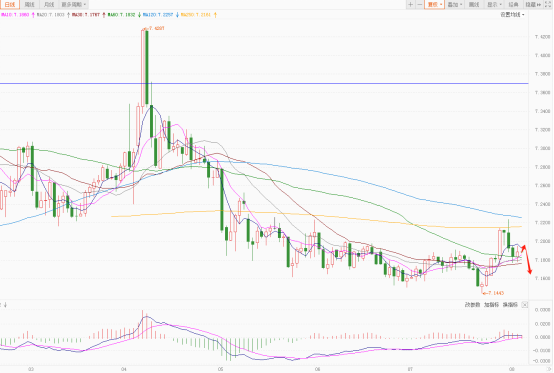Select the 月线 monthly chart tab
This screenshot has height=373, width=554.
(x=49, y=5)
